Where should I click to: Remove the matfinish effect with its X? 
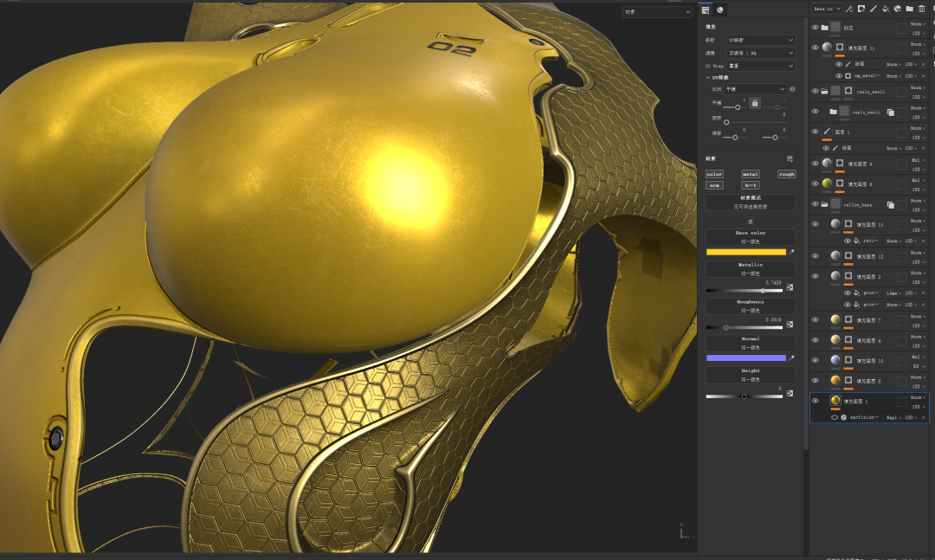[x=923, y=417]
